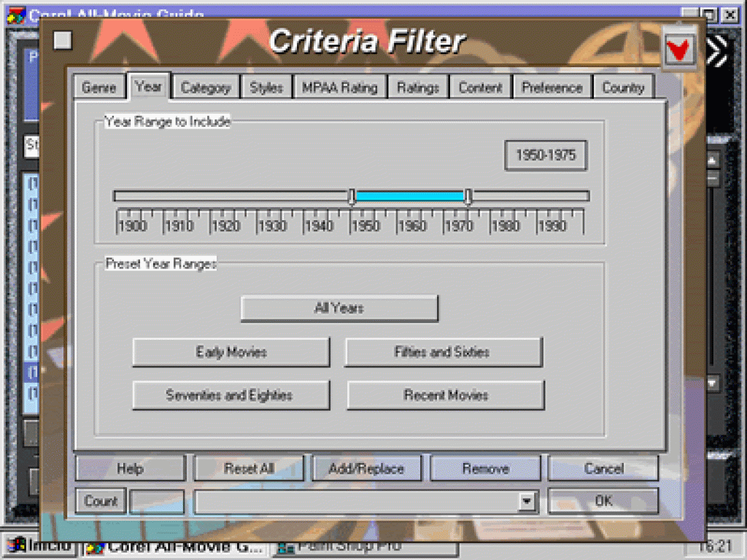This screenshot has height=560, width=747.
Task: Click the left year range slider handle
Action: click(352, 196)
